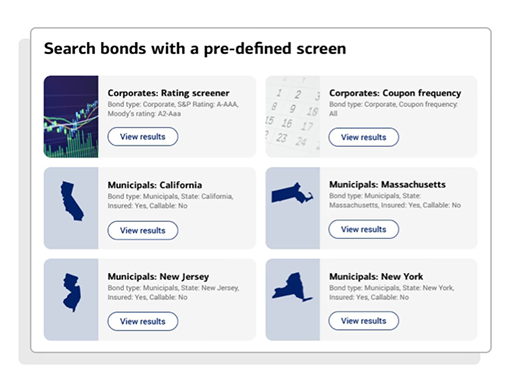Click the Massachusetts state silhouette icon
The width and height of the screenshot is (516, 386).
[x=292, y=193]
